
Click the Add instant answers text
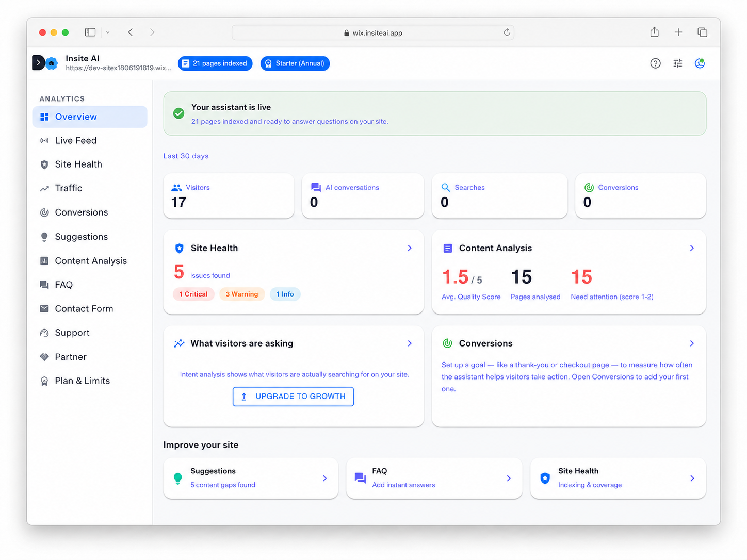[403, 485]
